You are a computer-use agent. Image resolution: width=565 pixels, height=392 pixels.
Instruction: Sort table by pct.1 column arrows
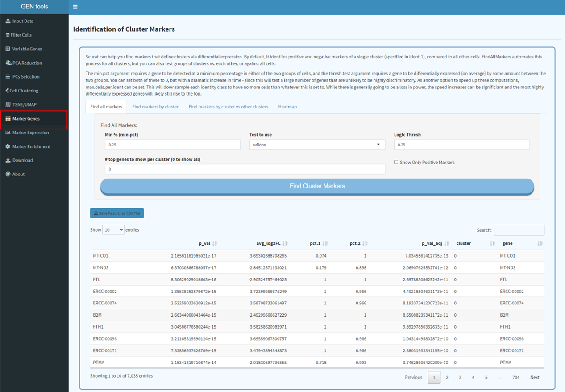[325, 243]
